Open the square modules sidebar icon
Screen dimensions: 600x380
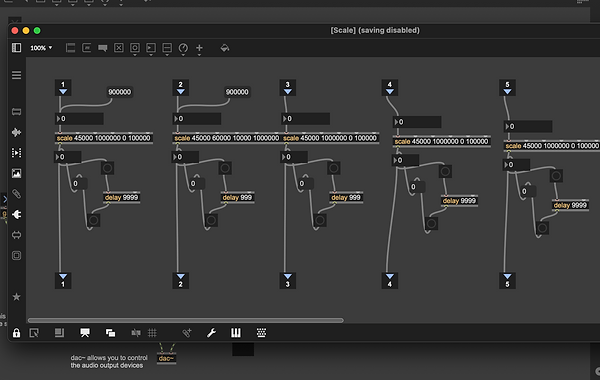coord(16,256)
